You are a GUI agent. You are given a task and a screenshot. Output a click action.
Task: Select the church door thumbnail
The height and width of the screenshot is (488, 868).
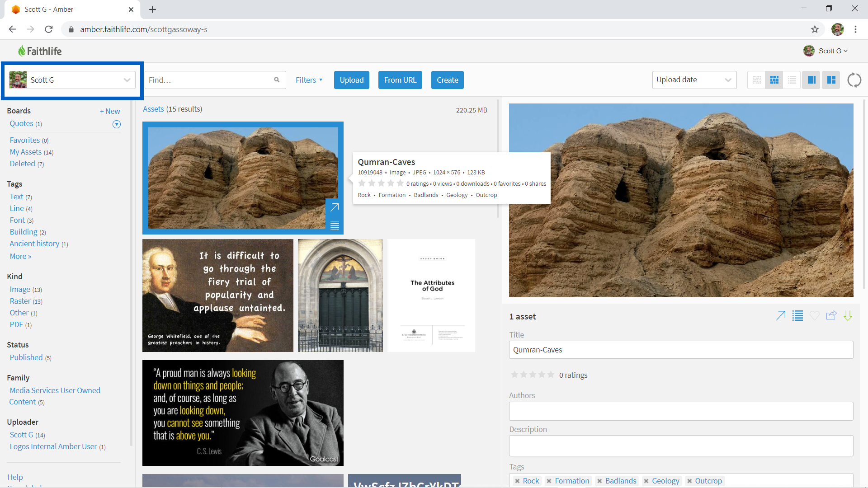coord(340,296)
